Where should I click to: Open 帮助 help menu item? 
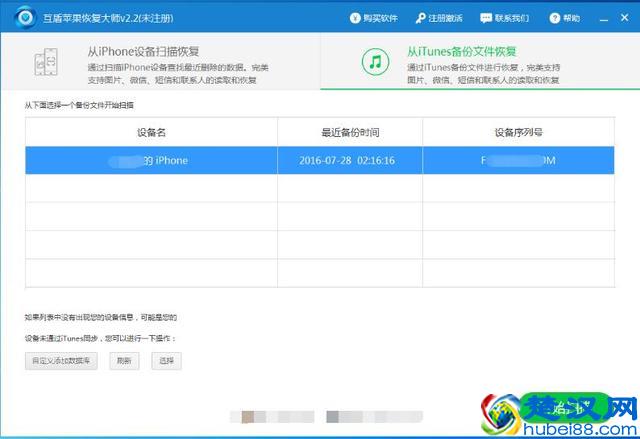565,18
